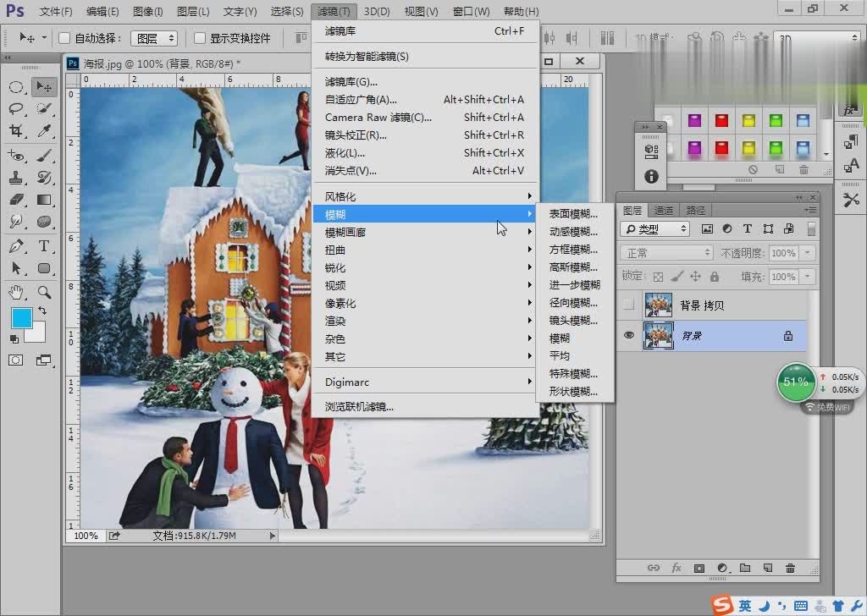
Task: Toggle adjustment layer filter icon
Action: [x=727, y=228]
